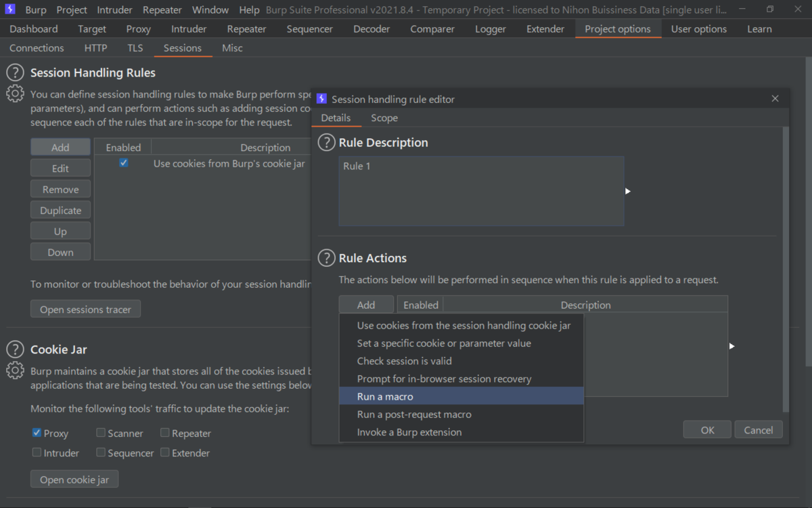Open HTTP sub-tab

(x=95, y=48)
